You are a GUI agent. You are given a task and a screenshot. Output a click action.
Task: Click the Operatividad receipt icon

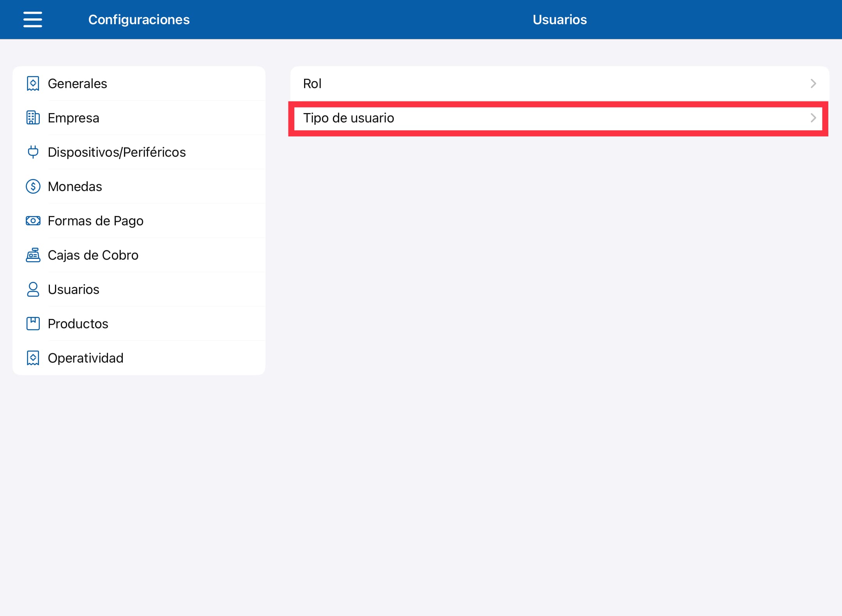pos(33,358)
